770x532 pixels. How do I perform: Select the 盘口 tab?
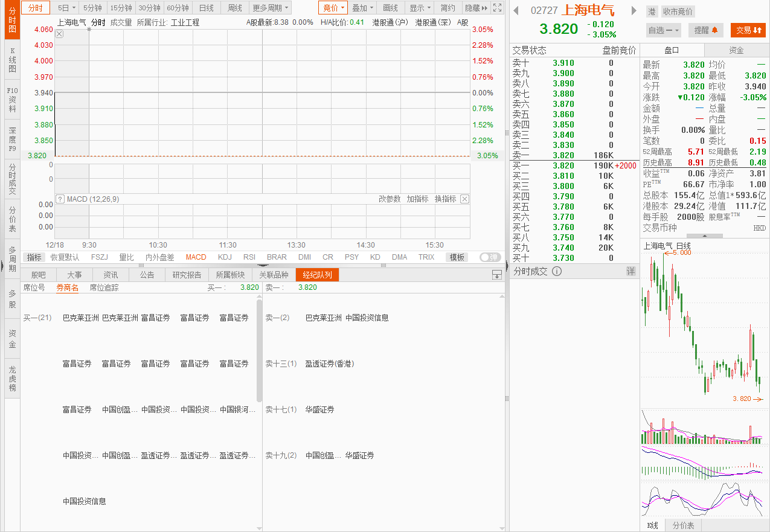click(x=672, y=51)
